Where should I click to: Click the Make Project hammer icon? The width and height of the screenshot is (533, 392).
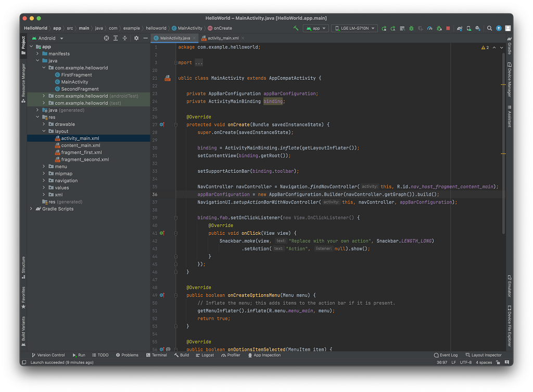pos(296,28)
